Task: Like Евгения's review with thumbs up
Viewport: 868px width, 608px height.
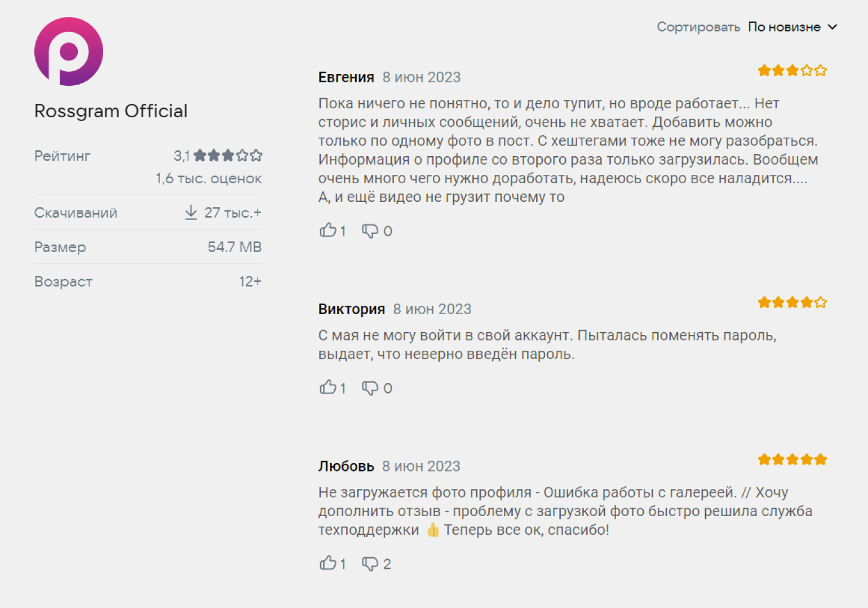Action: pyautogui.click(x=328, y=230)
